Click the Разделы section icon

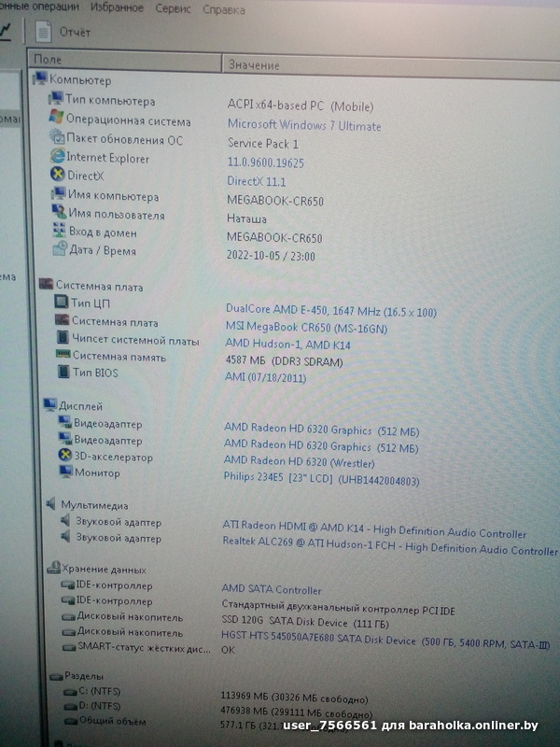(57, 676)
